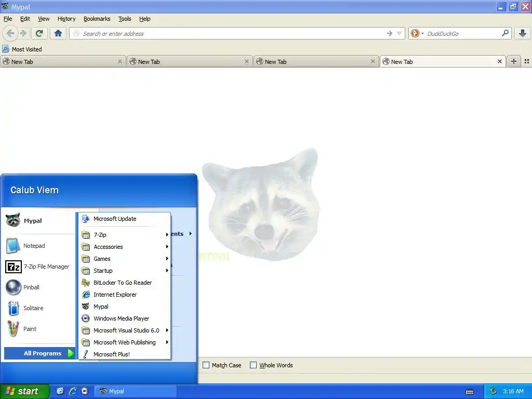532x399 pixels.
Task: Switch to the second New Tab
Action: tap(190, 62)
